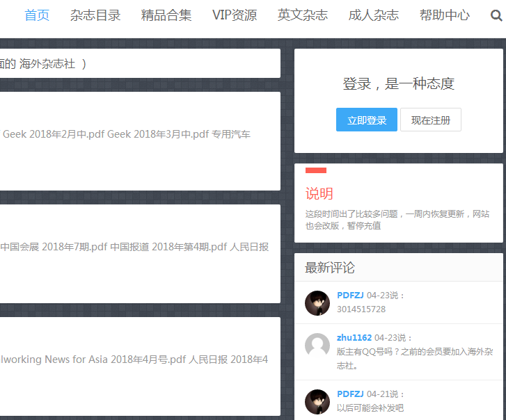Image resolution: width=506 pixels, height=420 pixels.
Task: Open the post listing Geek 2018年2月中.pdf
Action: (140, 141)
